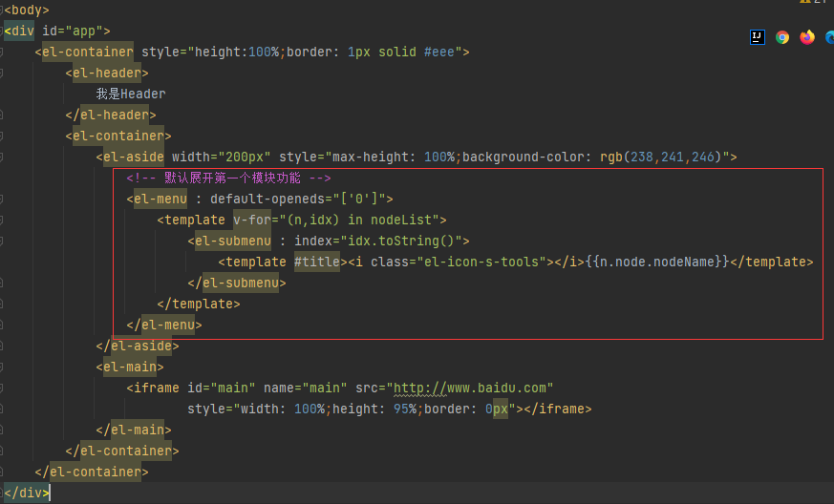Fold the el-menu opening tag region
The width and height of the screenshot is (834, 504).
coord(3,199)
